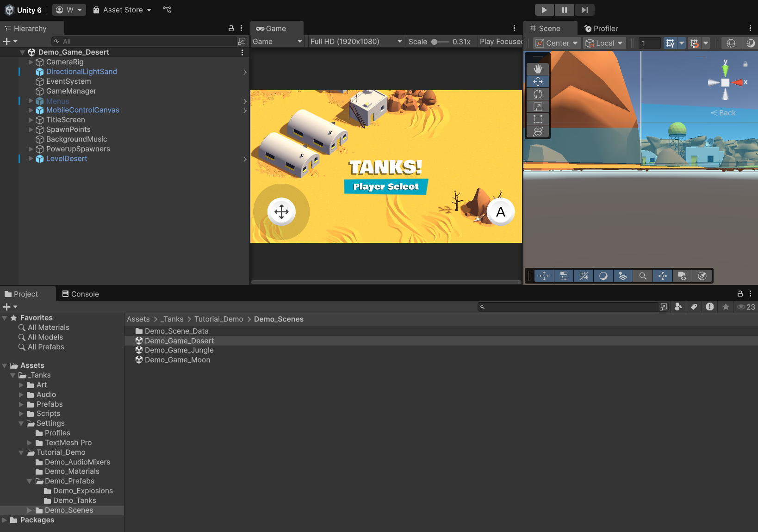Select the Rotate tool in Scene toolbar
The image size is (758, 532).
coord(538,94)
